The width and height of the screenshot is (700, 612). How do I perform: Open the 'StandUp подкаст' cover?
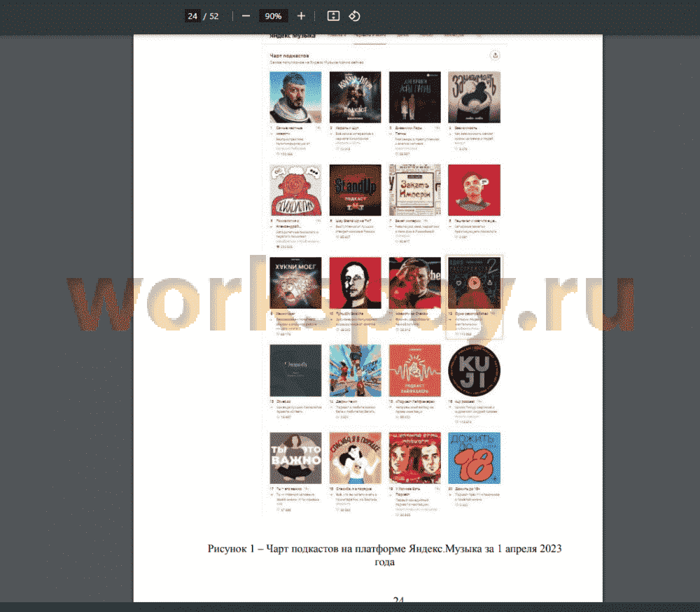(356, 190)
